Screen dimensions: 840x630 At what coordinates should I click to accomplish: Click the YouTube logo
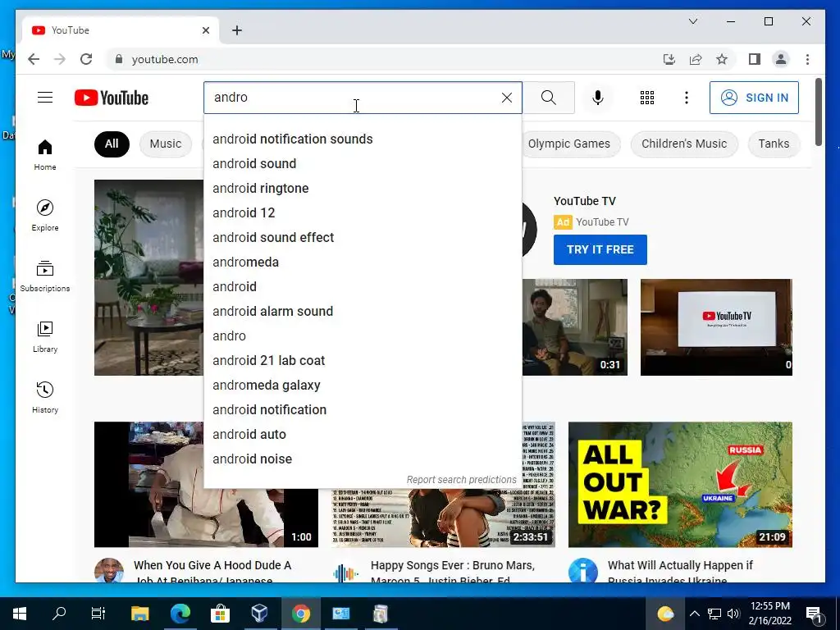(112, 98)
